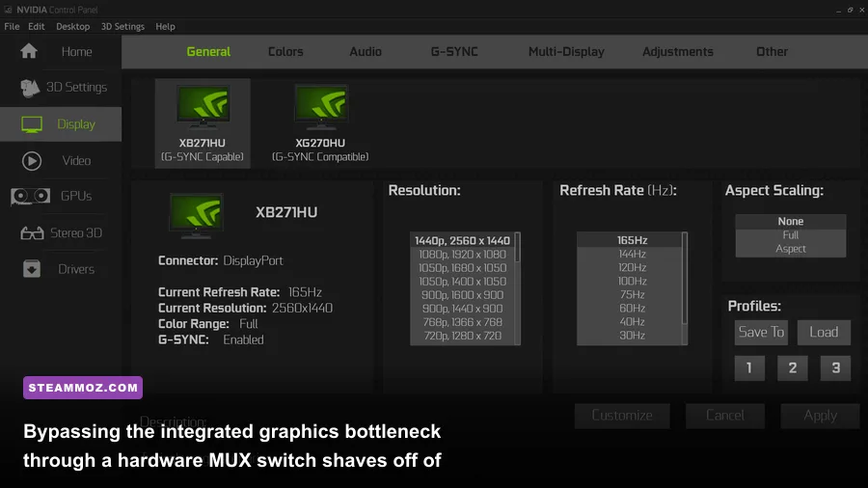868x488 pixels.
Task: Select 768p, 1366 x 768 resolution
Action: [462, 322]
